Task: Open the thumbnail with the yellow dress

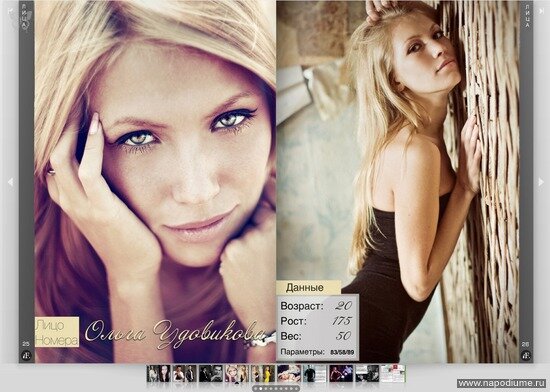Action: [x=263, y=373]
